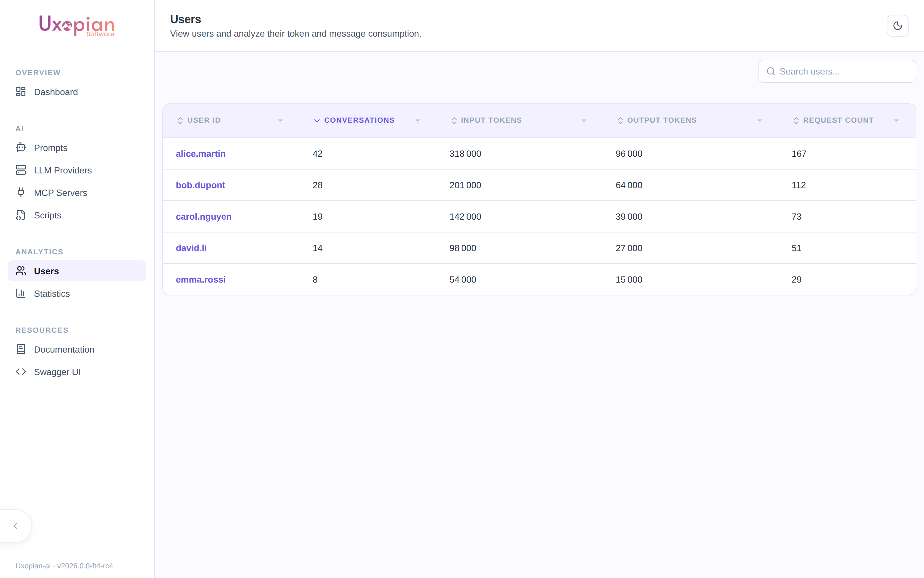
Task: Click the 64 000 output tokens cell
Action: tap(629, 185)
